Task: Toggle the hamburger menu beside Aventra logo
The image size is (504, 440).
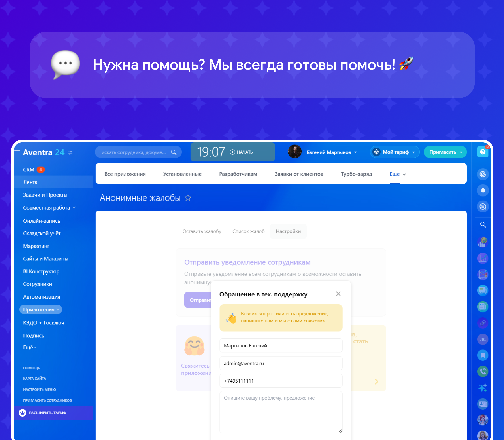Action: click(x=17, y=152)
